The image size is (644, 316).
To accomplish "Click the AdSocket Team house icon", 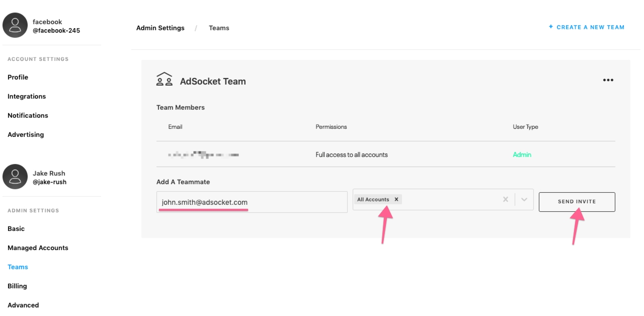I will (164, 81).
